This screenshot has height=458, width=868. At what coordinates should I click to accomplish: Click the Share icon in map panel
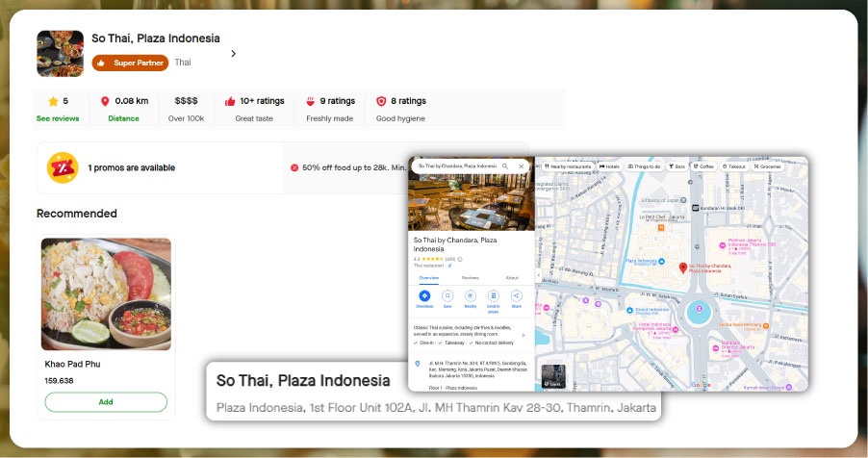pyautogui.click(x=517, y=296)
